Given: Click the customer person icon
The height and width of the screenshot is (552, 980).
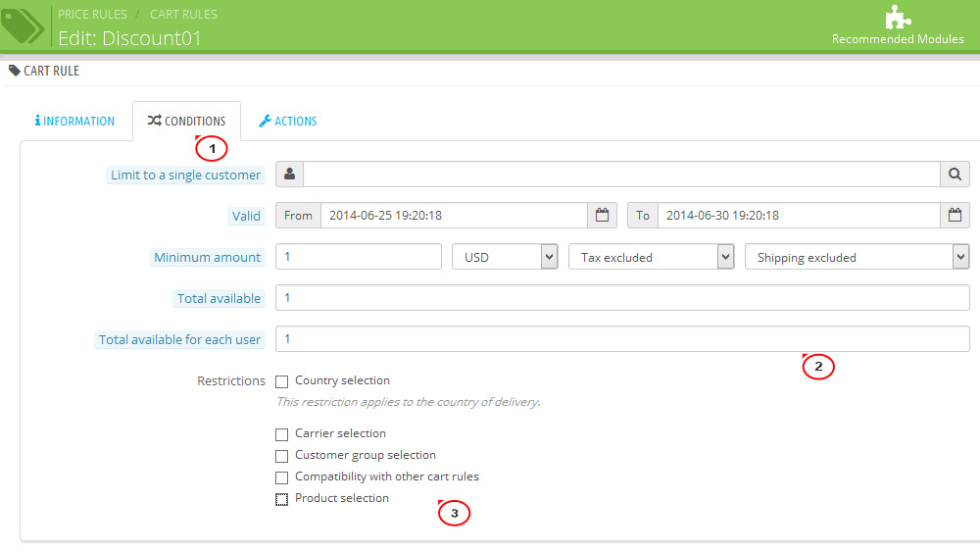Looking at the screenshot, I should coord(289,174).
